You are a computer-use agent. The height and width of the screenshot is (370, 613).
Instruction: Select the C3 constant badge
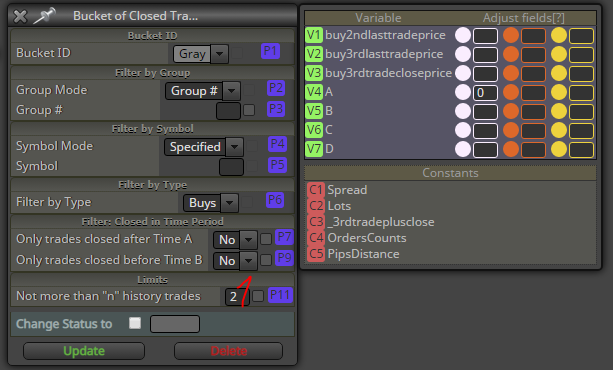click(x=316, y=222)
